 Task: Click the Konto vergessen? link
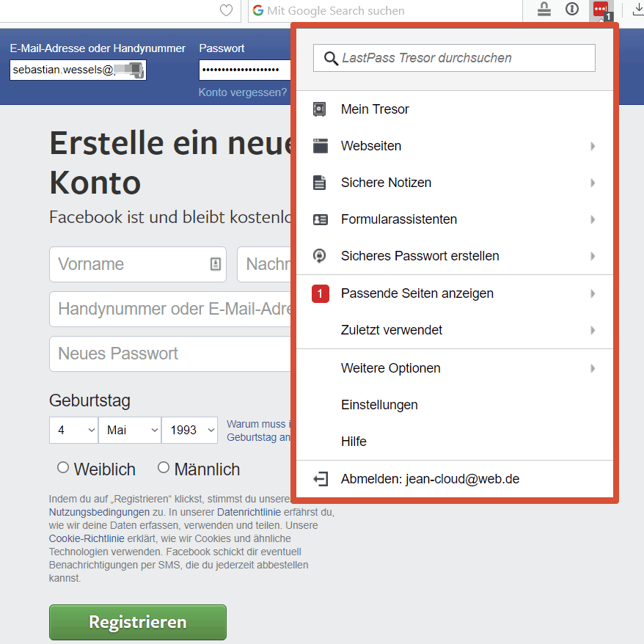coord(242,92)
